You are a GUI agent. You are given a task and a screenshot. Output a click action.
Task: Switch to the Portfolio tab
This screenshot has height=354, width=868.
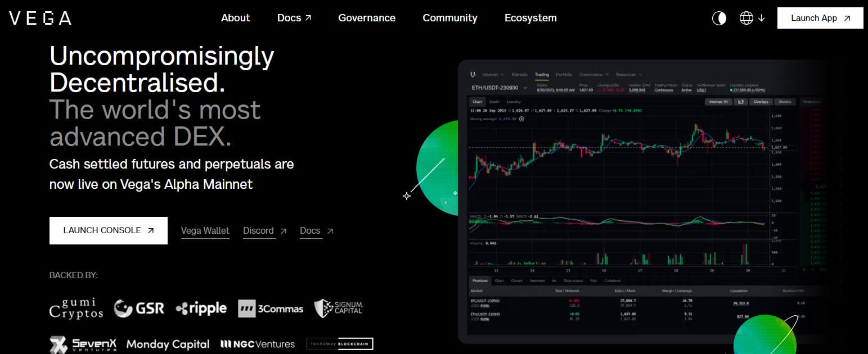[564, 74]
